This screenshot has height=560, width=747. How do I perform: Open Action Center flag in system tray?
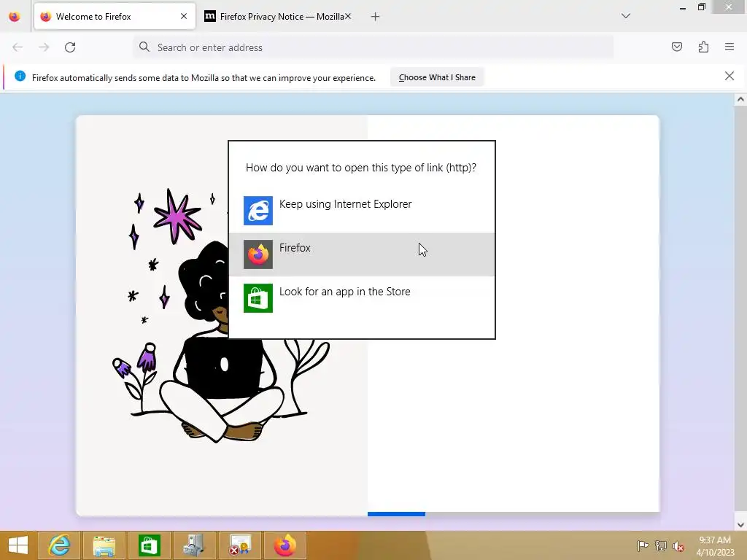click(x=643, y=545)
